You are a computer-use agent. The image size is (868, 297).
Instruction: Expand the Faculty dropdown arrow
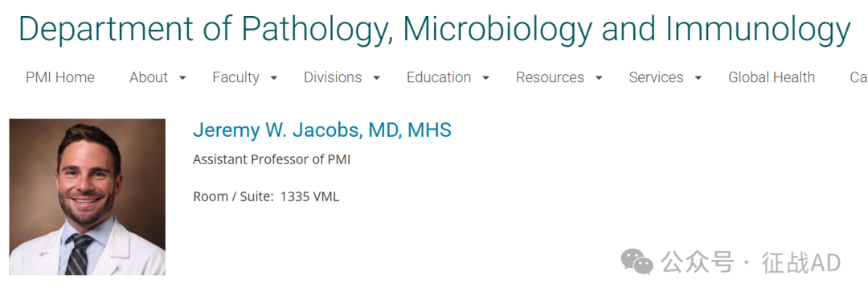(273, 78)
